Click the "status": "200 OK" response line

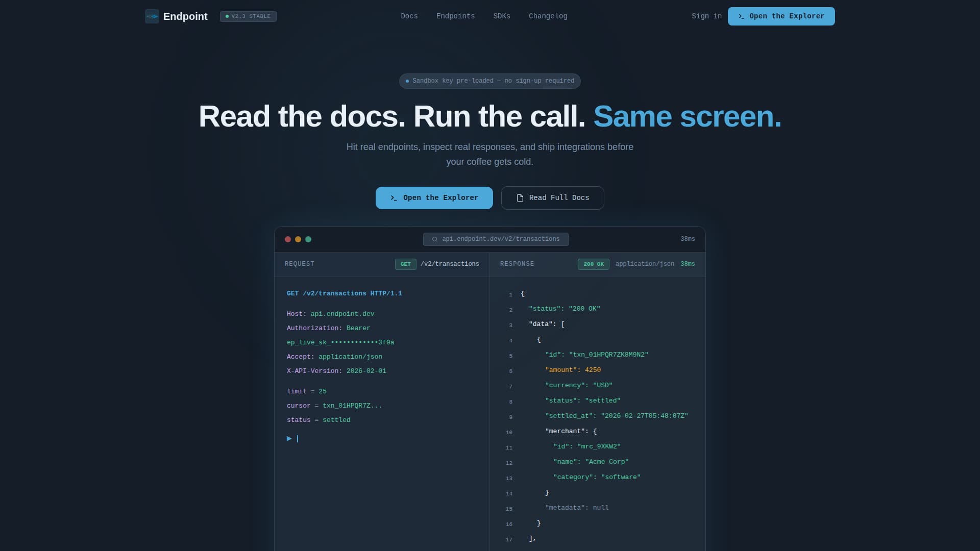click(x=565, y=309)
